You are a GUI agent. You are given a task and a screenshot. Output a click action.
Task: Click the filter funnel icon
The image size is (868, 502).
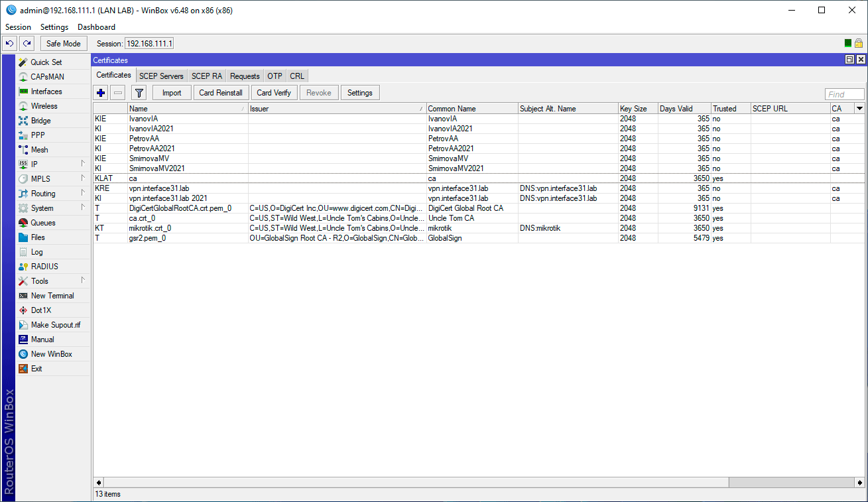pos(139,93)
